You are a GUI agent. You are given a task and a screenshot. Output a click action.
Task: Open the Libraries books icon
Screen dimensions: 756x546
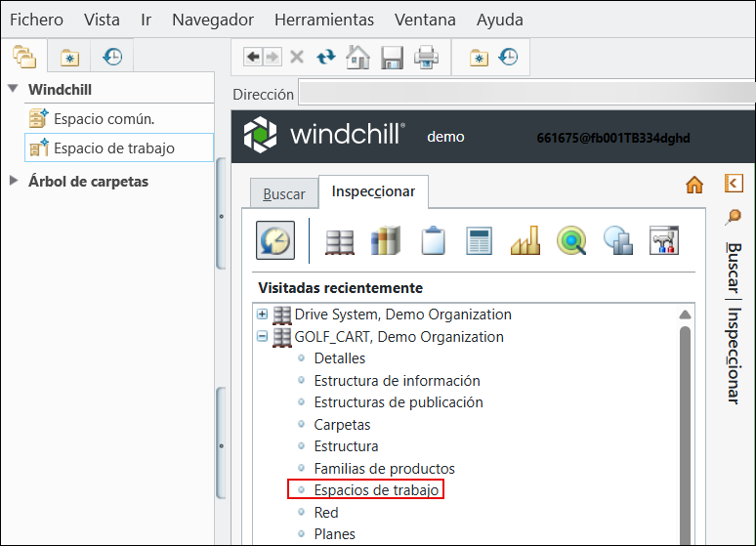(386, 240)
